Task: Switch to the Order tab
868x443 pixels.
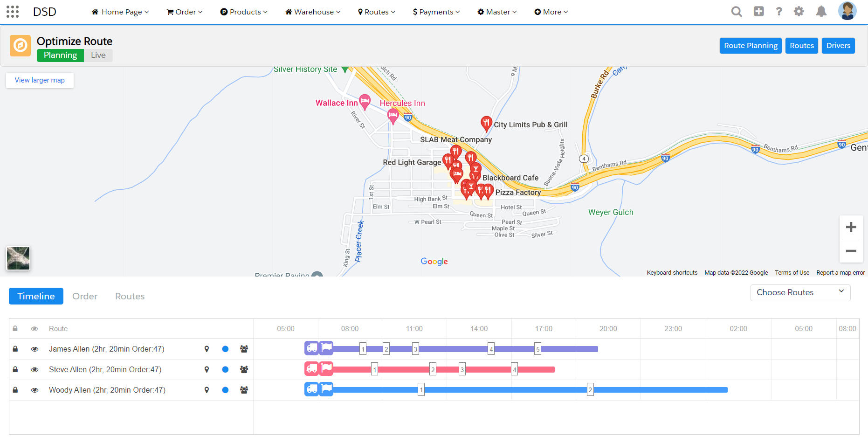Action: click(x=84, y=296)
